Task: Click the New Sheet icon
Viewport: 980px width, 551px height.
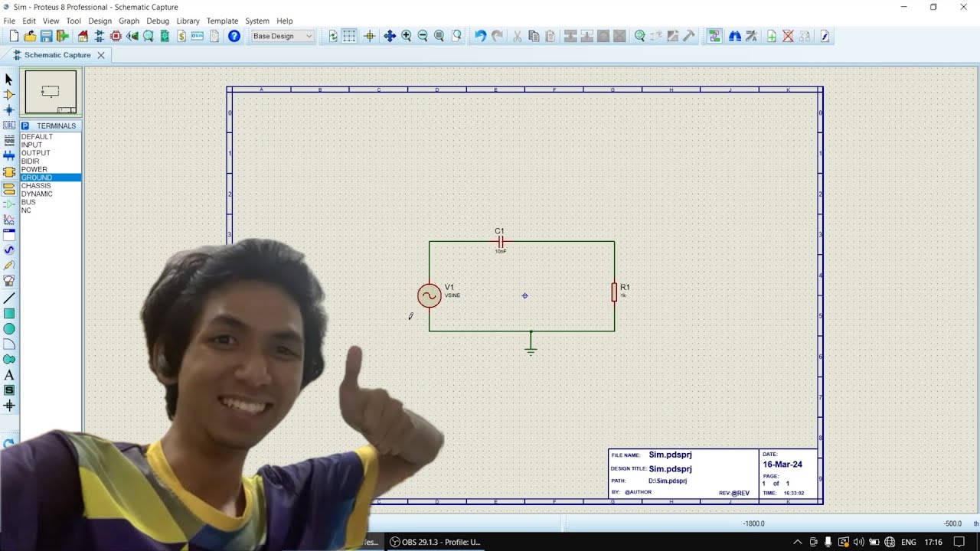Action: coord(771,36)
